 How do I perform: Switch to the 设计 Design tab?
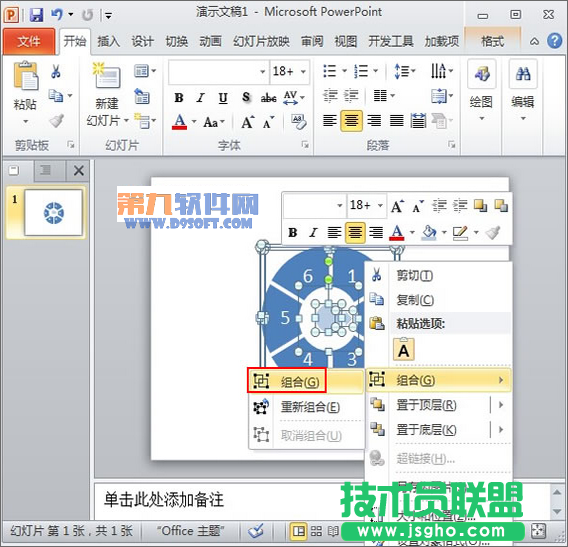[142, 42]
